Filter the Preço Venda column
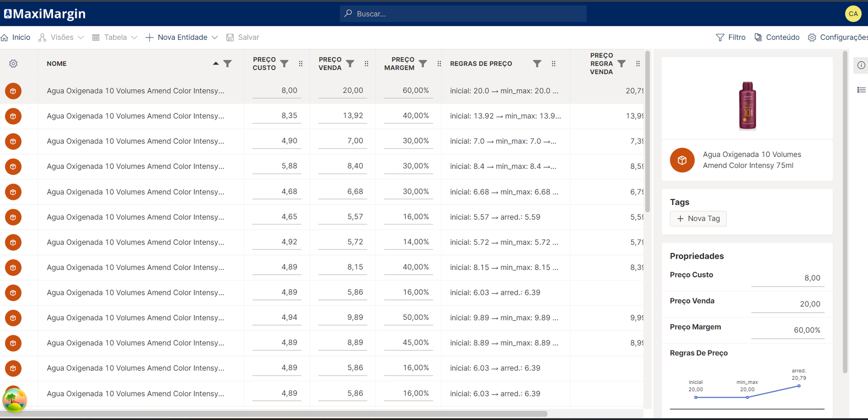This screenshot has height=420, width=868. tap(350, 64)
